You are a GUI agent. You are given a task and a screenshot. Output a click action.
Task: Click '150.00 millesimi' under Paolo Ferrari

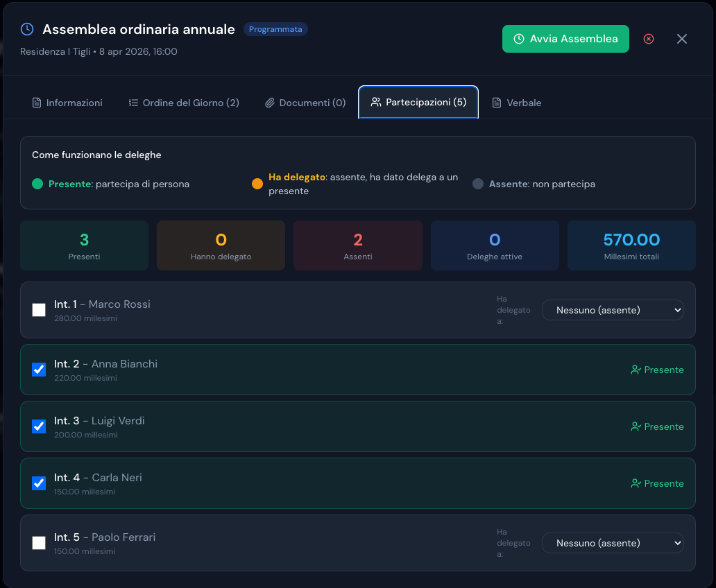85,551
